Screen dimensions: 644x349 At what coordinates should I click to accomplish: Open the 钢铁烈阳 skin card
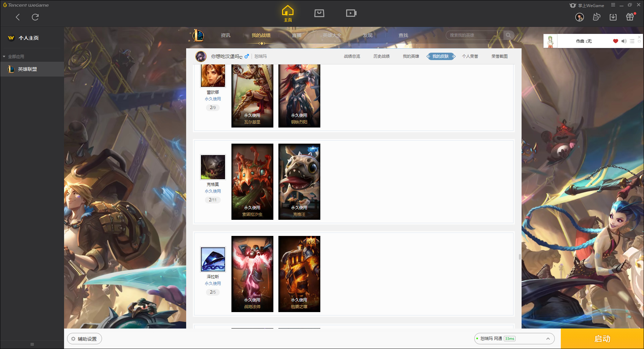point(299,96)
